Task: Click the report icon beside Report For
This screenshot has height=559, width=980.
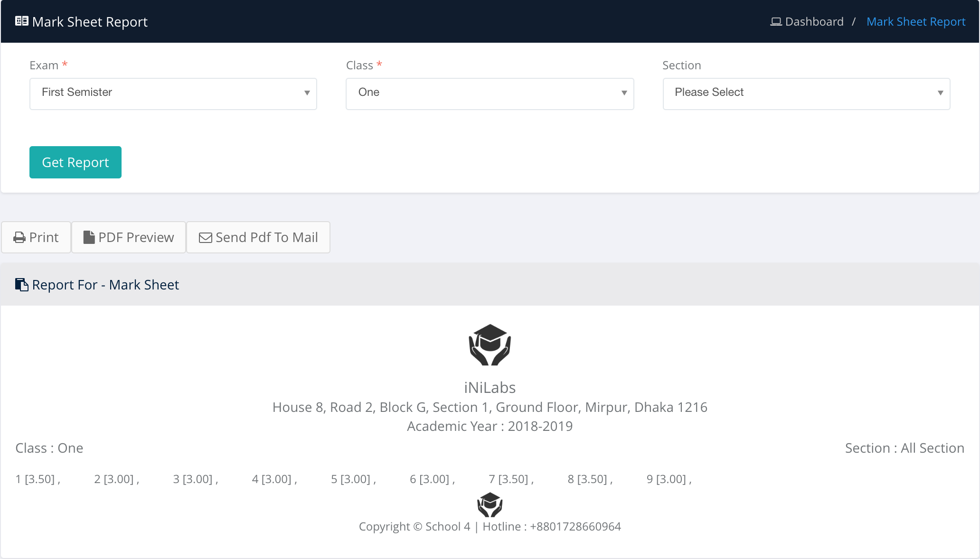Action: [21, 285]
